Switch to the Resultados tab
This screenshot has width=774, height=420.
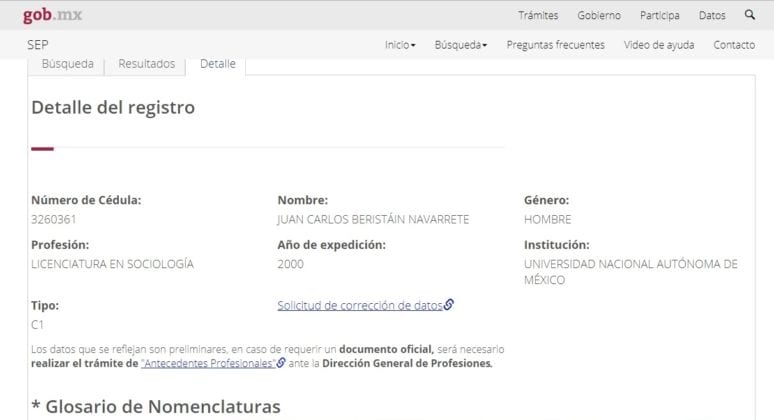(x=146, y=64)
